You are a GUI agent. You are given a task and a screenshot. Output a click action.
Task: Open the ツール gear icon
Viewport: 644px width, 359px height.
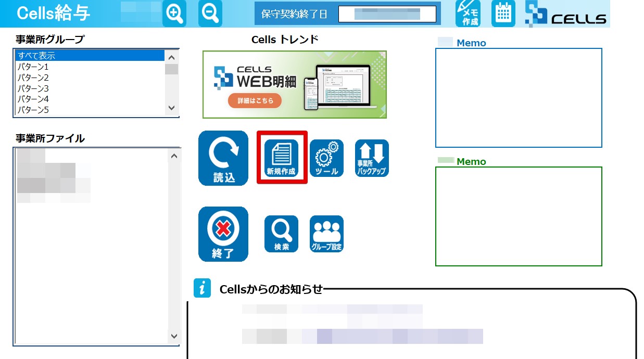(x=327, y=158)
